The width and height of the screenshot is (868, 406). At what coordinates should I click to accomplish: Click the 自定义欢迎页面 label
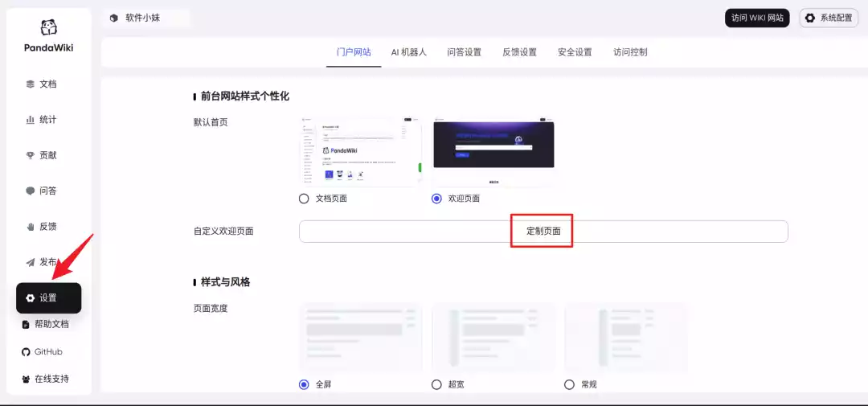[x=223, y=232]
